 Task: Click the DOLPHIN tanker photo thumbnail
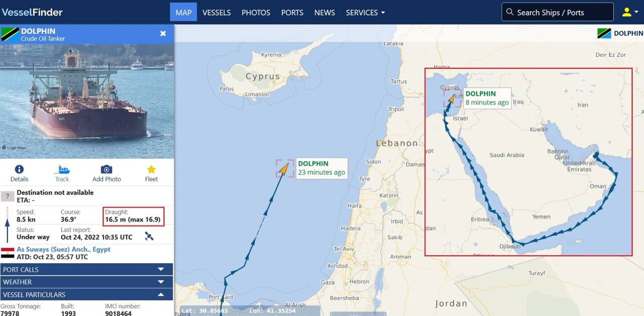click(x=87, y=101)
